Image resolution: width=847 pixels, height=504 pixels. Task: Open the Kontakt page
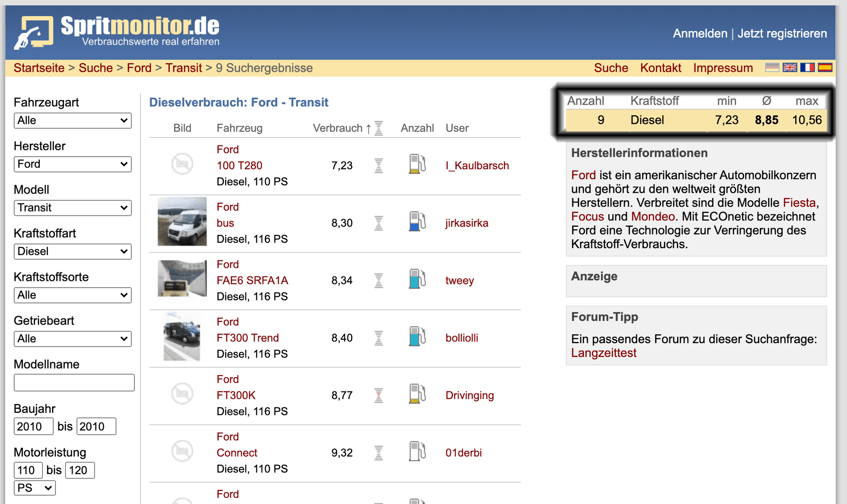pyautogui.click(x=661, y=68)
